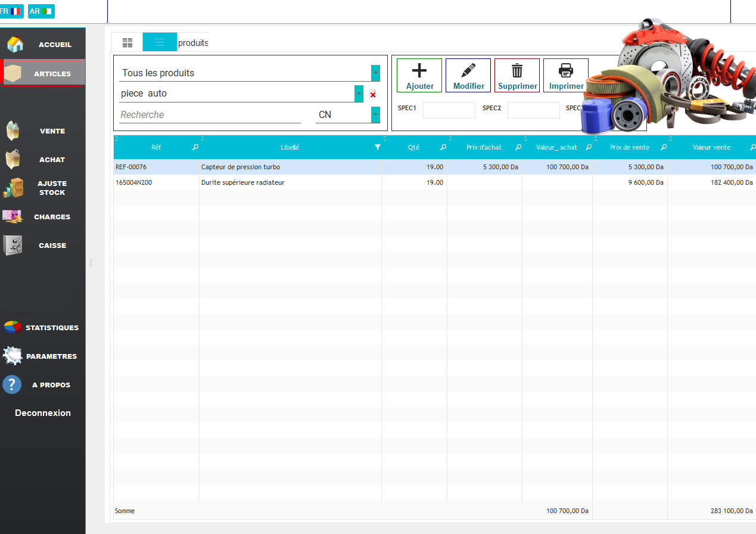Click the Recherche search field
The width and height of the screenshot is (756, 534).
pos(210,114)
